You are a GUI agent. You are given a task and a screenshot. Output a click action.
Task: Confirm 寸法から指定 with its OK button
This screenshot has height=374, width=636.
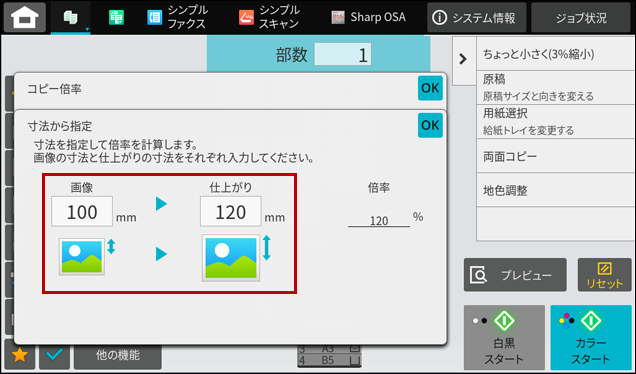click(x=430, y=125)
